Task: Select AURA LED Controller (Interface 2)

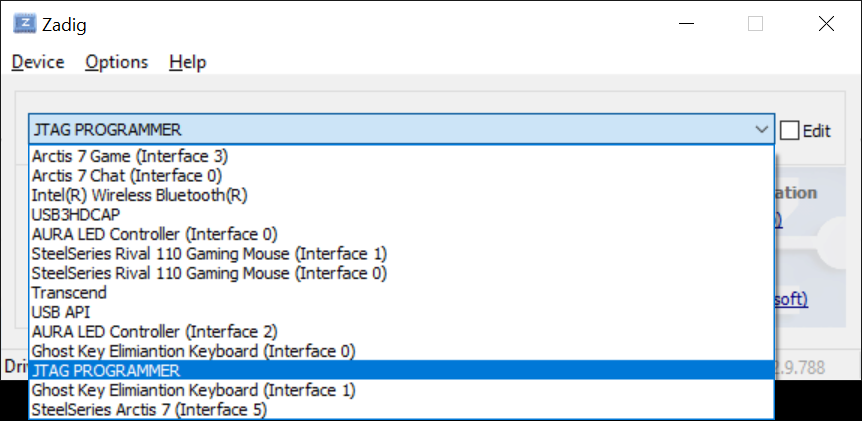Action: (x=154, y=331)
